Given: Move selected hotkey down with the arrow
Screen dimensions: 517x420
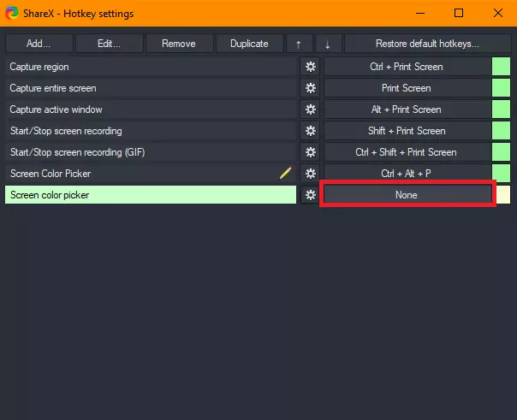Looking at the screenshot, I should pyautogui.click(x=328, y=44).
